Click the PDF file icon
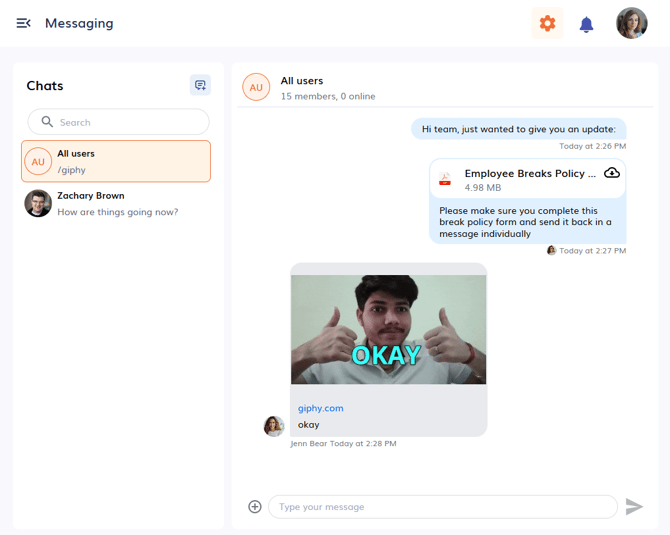The width and height of the screenshot is (670, 535). pos(445,179)
